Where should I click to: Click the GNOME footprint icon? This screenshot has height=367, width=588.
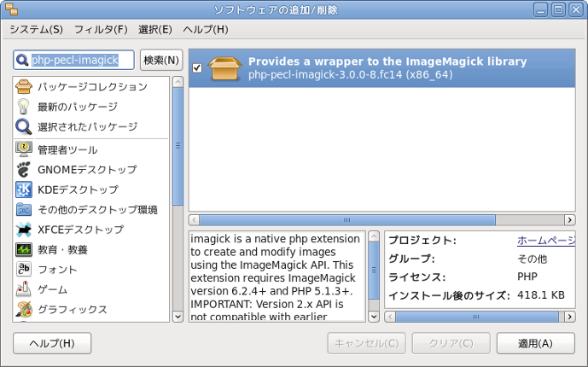point(24,170)
